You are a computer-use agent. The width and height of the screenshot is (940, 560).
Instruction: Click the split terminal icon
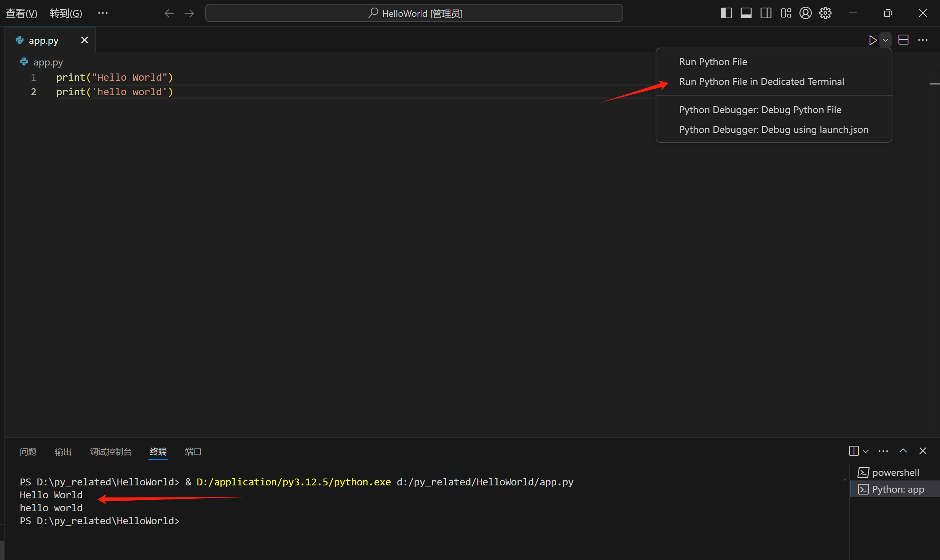(854, 451)
